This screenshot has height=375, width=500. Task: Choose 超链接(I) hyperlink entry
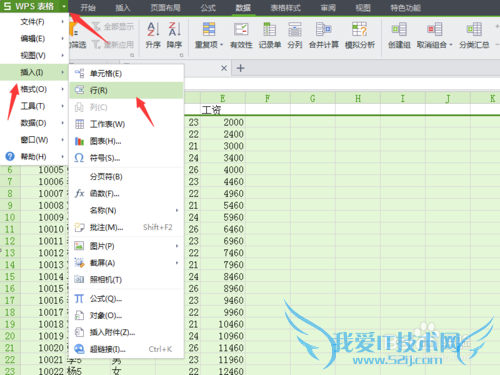pos(127,349)
